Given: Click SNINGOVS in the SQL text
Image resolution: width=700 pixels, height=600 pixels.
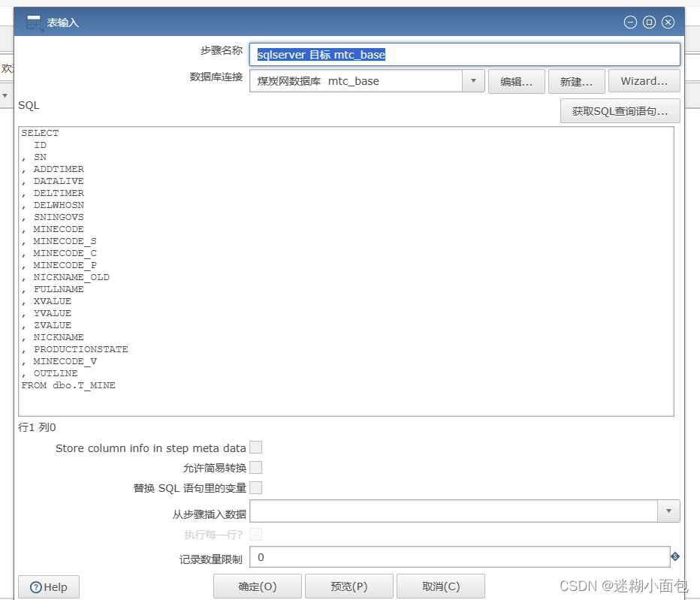Looking at the screenshot, I should [x=59, y=218].
